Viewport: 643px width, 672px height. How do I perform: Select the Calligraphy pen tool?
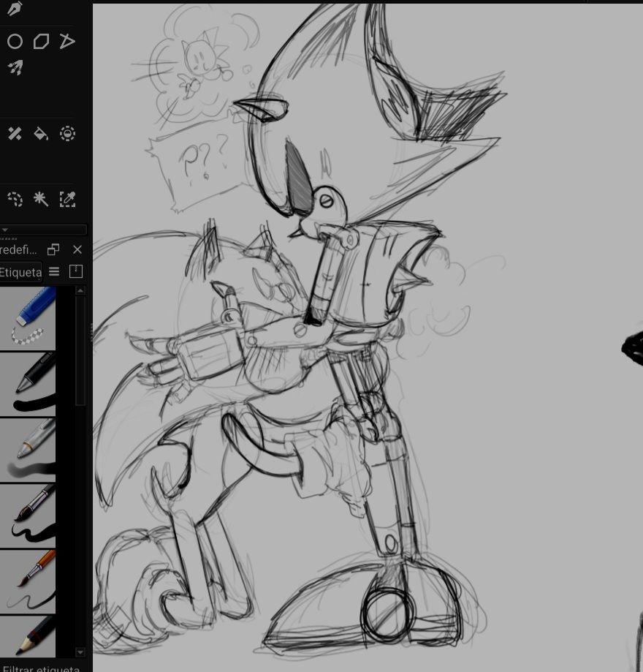click(15, 9)
